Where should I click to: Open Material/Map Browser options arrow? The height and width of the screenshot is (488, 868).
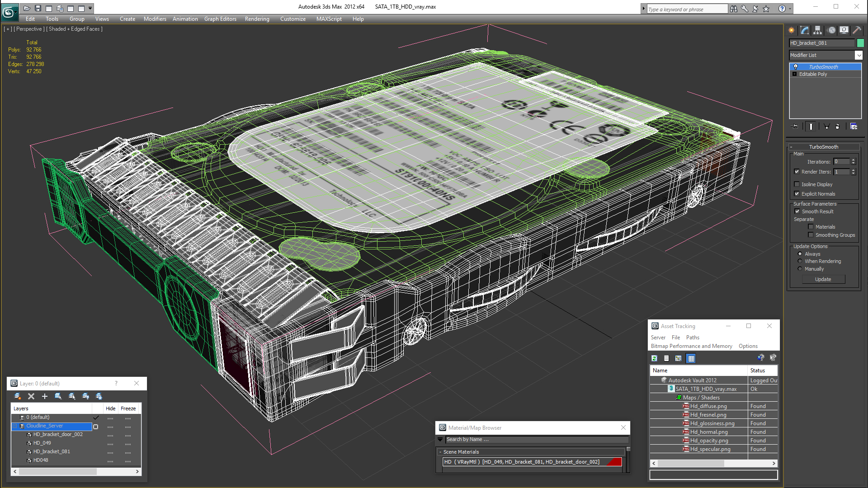[440, 439]
